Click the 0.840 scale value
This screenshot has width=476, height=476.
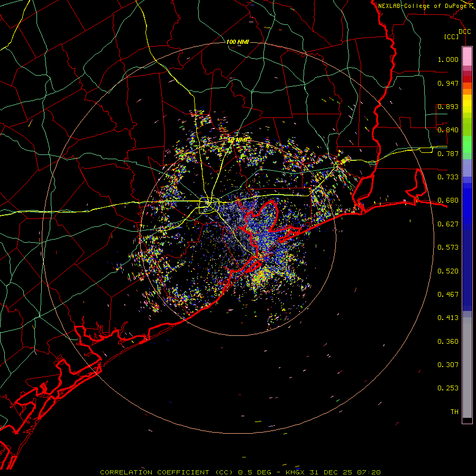coord(448,130)
